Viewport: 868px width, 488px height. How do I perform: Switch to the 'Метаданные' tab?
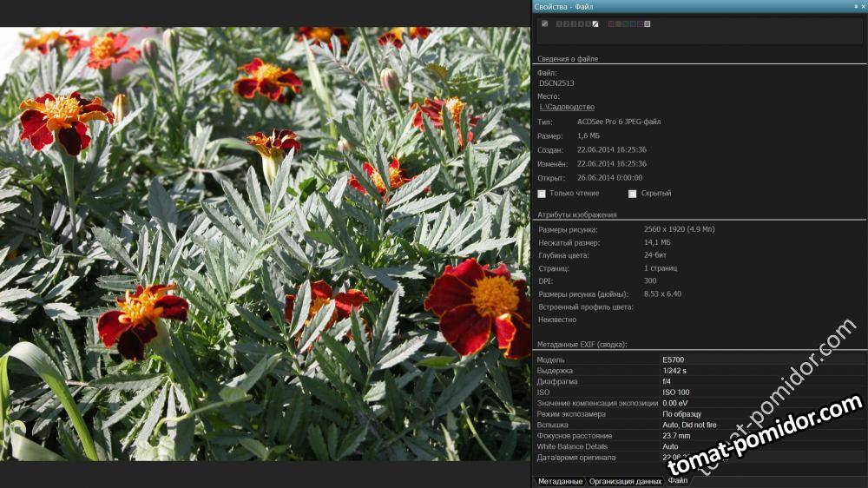[x=560, y=481]
